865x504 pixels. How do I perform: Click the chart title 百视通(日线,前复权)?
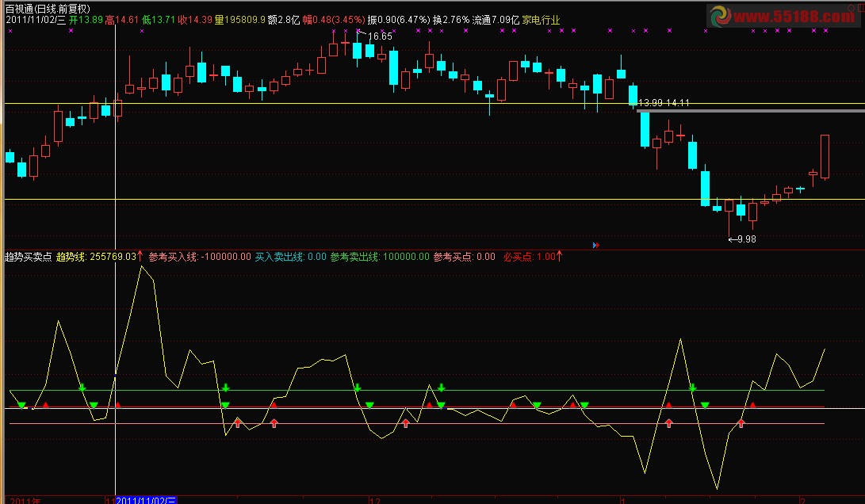48,9
